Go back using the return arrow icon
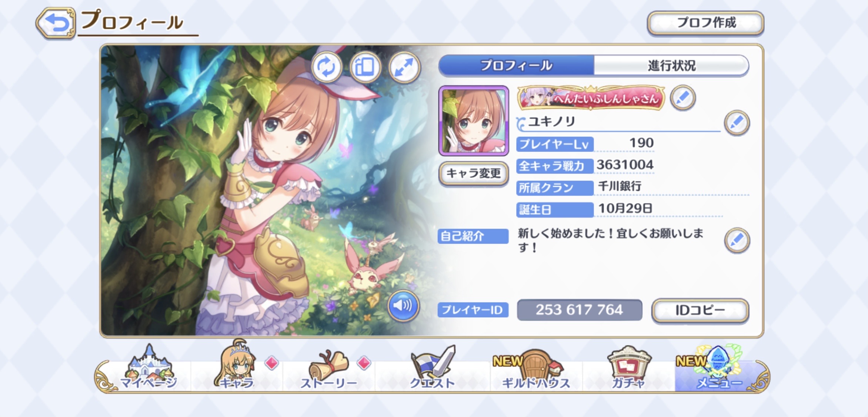This screenshot has height=417, width=868. (56, 23)
